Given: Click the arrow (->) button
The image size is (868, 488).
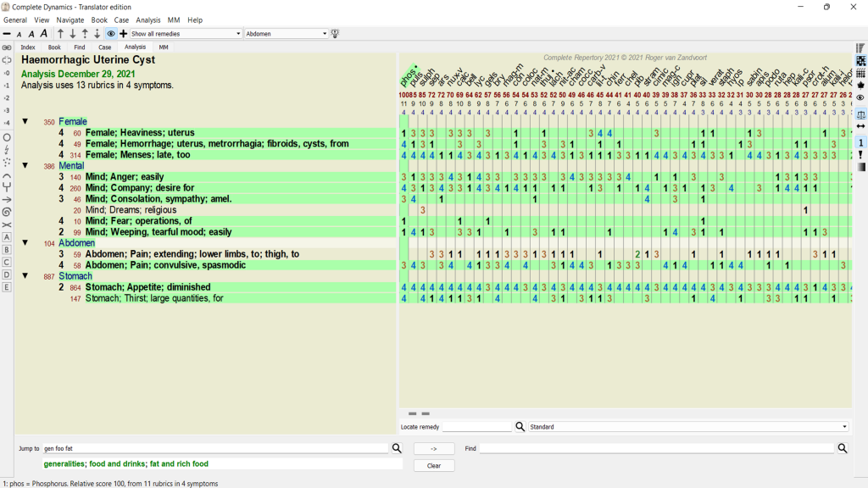Looking at the screenshot, I should [434, 449].
